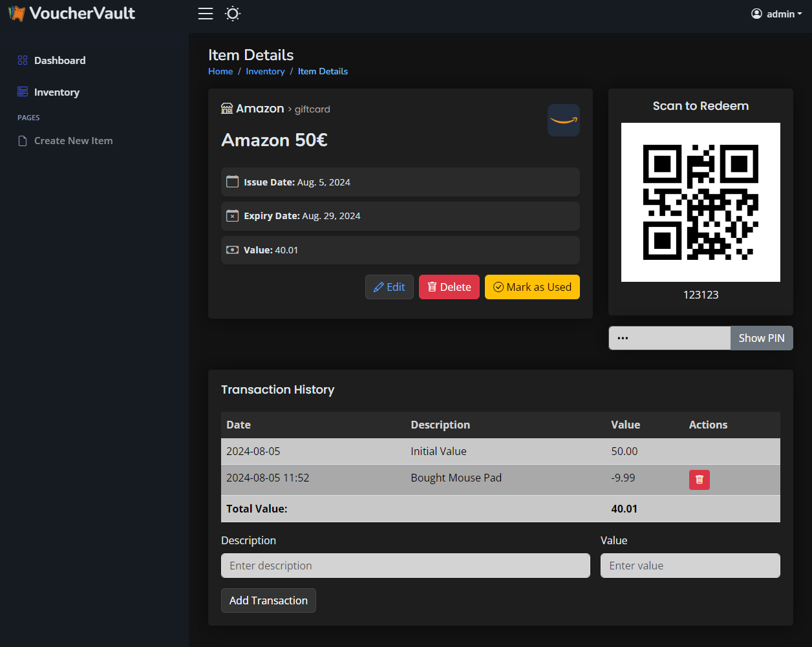
Task: Toggle the sidebar hamburger menu
Action: tap(206, 14)
